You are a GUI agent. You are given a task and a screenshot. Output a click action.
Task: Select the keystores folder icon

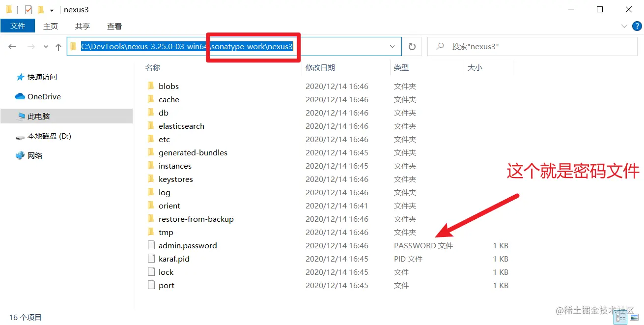(151, 179)
